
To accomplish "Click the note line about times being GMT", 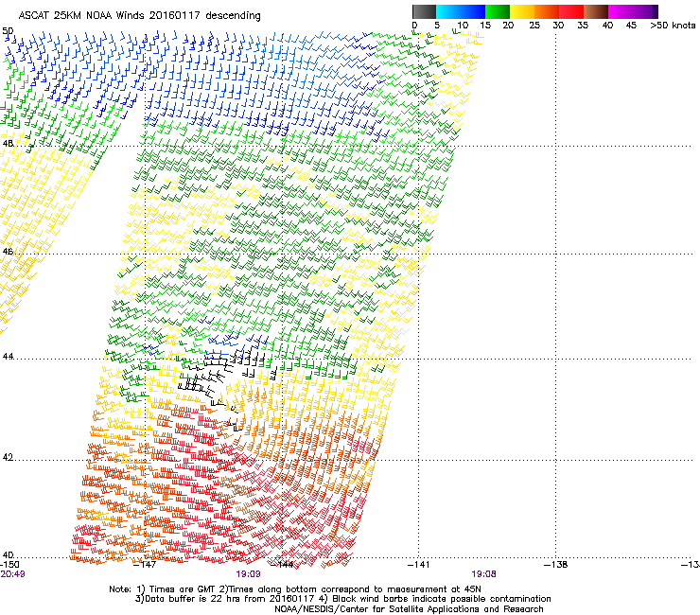I will coord(295,589).
